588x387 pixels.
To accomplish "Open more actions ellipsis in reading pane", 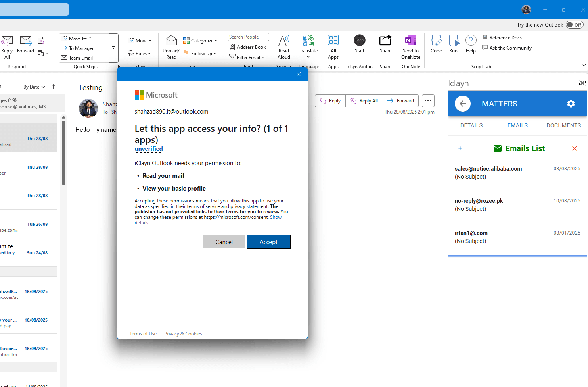I will [x=428, y=101].
